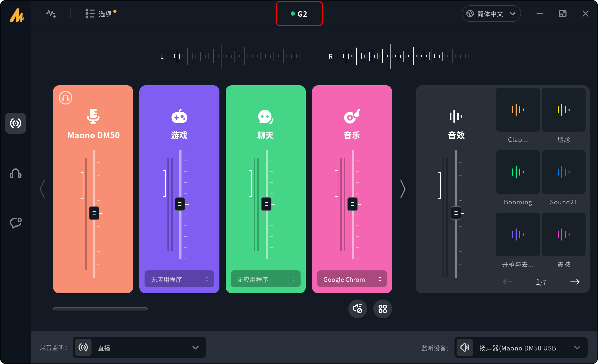Play the Booming sound effect pad

pos(518,172)
